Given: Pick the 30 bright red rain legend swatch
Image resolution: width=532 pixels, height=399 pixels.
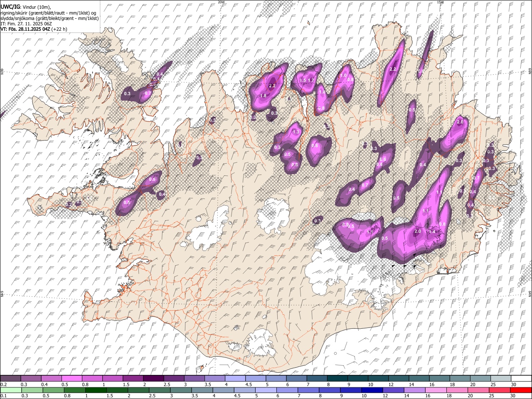Looking at the screenshot, I should pyautogui.click(x=521, y=390).
